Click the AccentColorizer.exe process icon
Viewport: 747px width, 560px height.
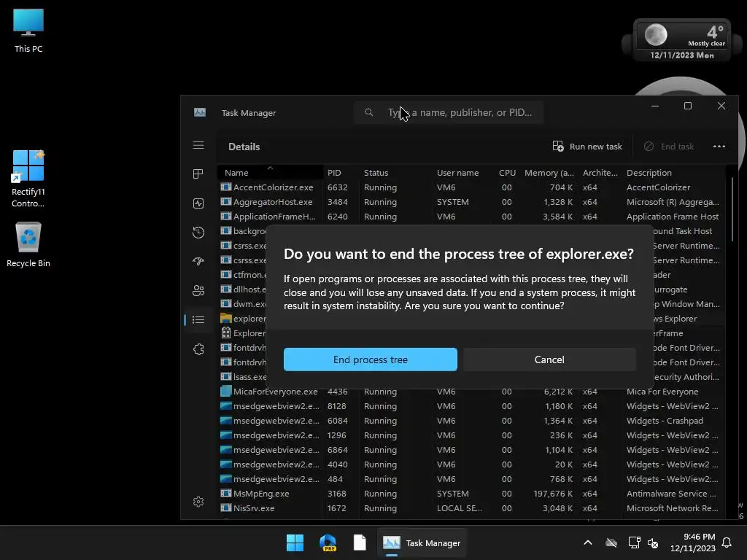pos(226,187)
